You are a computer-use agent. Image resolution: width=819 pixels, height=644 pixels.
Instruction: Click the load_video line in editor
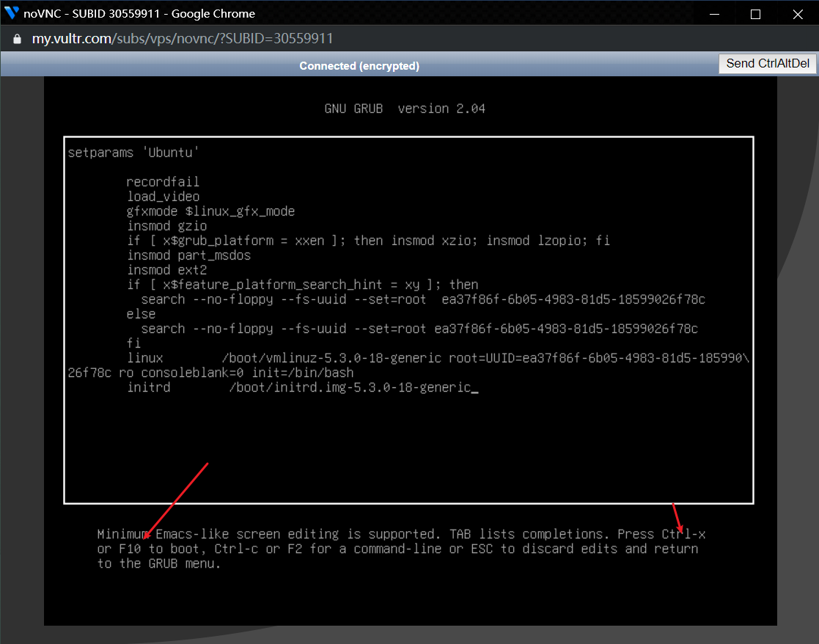[163, 197]
